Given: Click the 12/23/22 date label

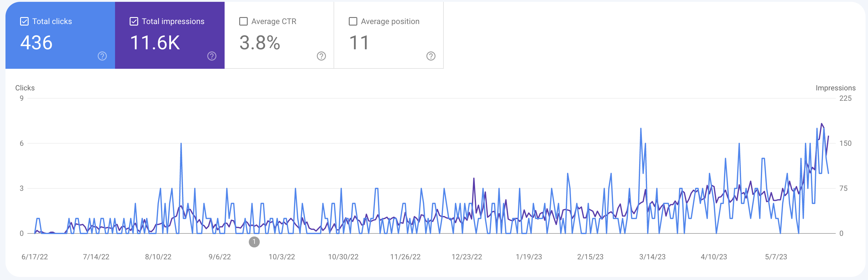Looking at the screenshot, I should coord(467,257).
